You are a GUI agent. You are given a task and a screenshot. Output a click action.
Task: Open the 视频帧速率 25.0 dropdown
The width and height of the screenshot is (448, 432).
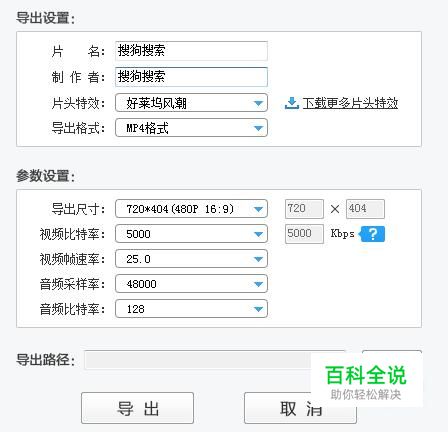tap(191, 259)
